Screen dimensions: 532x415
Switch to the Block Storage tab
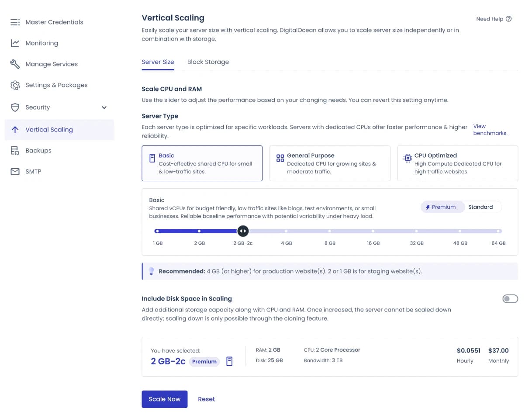click(x=208, y=62)
